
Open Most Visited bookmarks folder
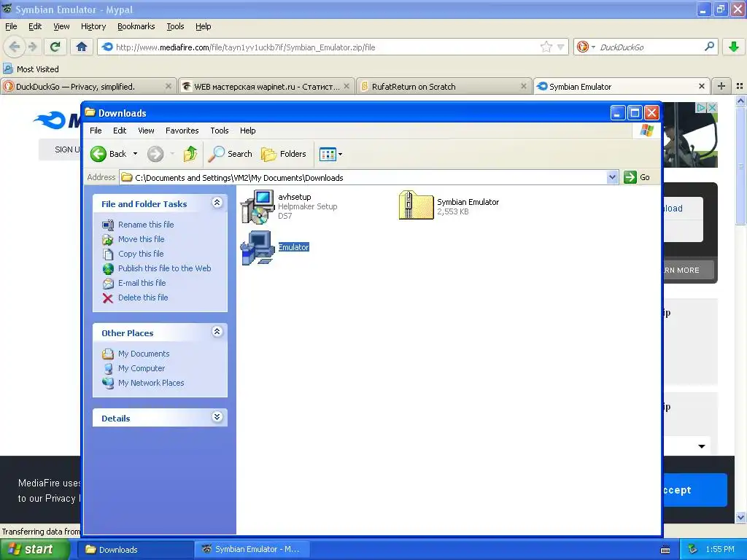[31, 69]
